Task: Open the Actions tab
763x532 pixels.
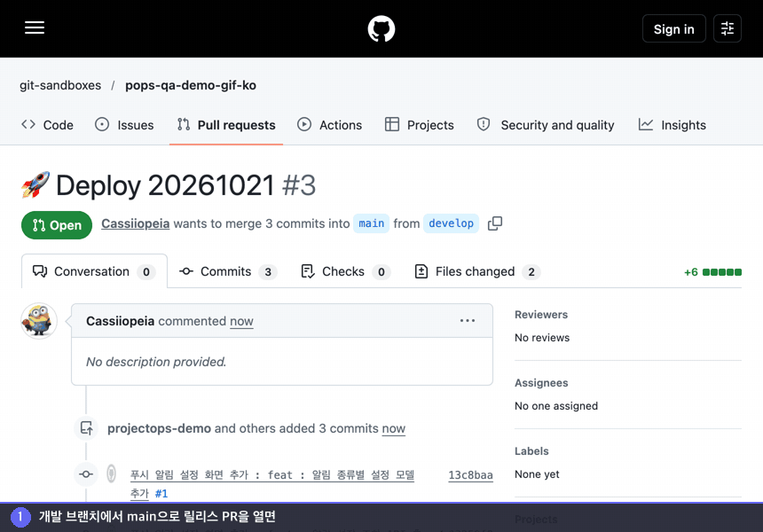Action: pos(329,125)
